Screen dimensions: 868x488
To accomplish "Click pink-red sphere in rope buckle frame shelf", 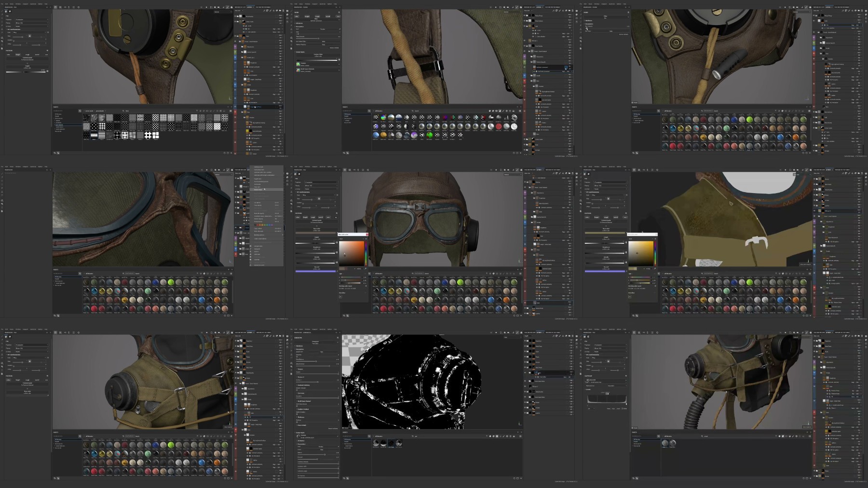I will coord(499,126).
